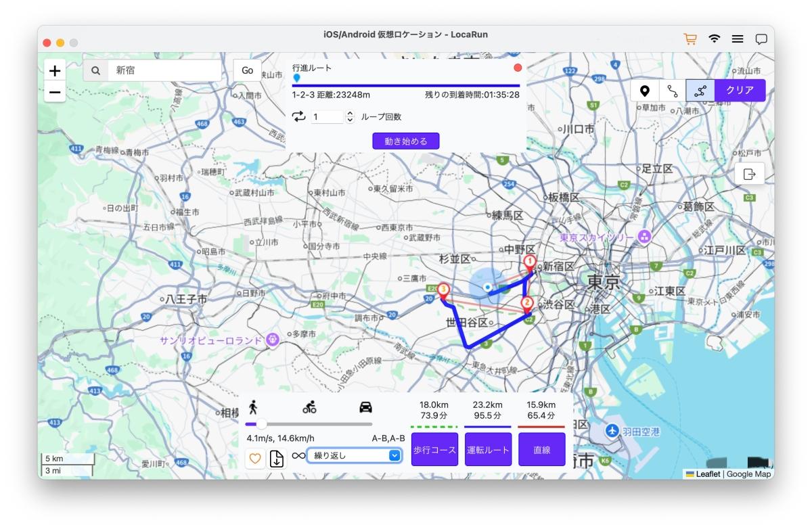
Task: Click the 4.1m/s, 14.6km/h speed text
Action: (281, 438)
